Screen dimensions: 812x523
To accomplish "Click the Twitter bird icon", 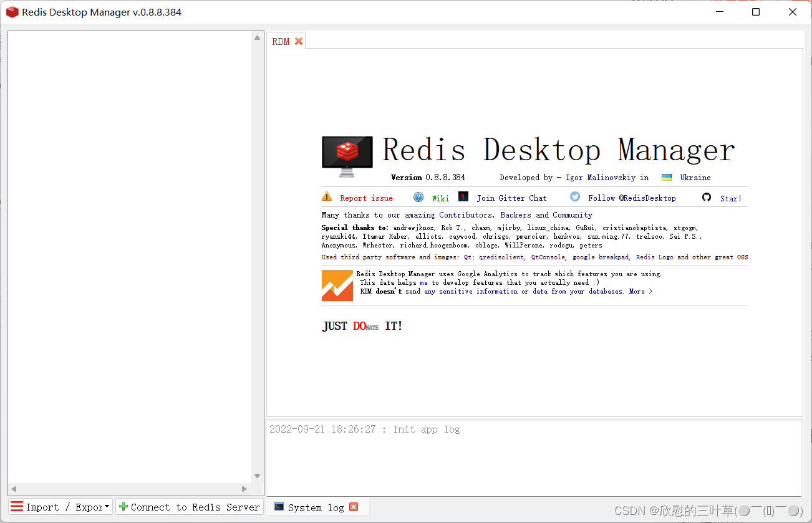I will point(575,197).
